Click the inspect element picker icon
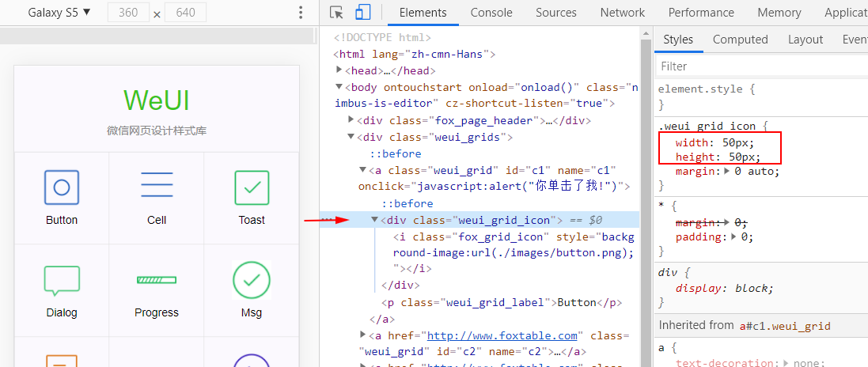Image resolution: width=868 pixels, height=367 pixels. point(337,13)
